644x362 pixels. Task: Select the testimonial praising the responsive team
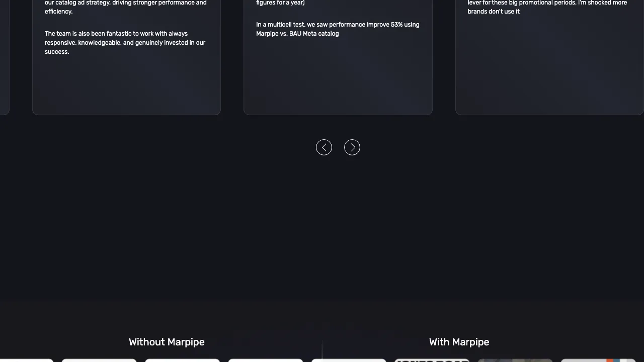[x=126, y=42]
